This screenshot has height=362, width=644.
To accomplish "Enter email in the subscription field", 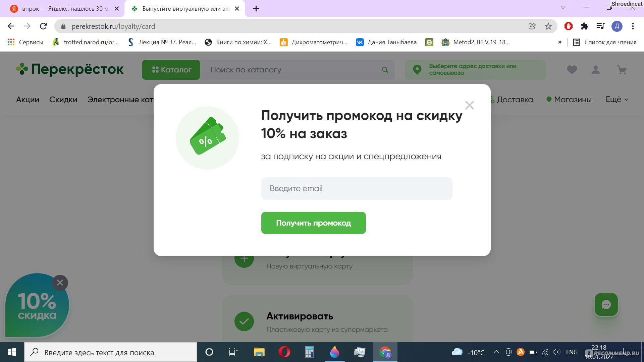I will click(x=357, y=188).
